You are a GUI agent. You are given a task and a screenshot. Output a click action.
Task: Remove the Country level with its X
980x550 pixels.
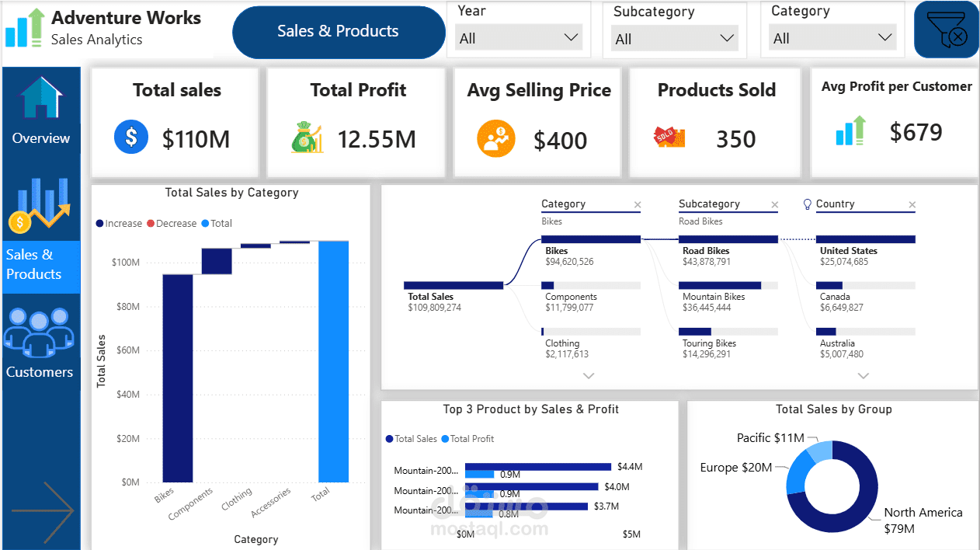[912, 205]
